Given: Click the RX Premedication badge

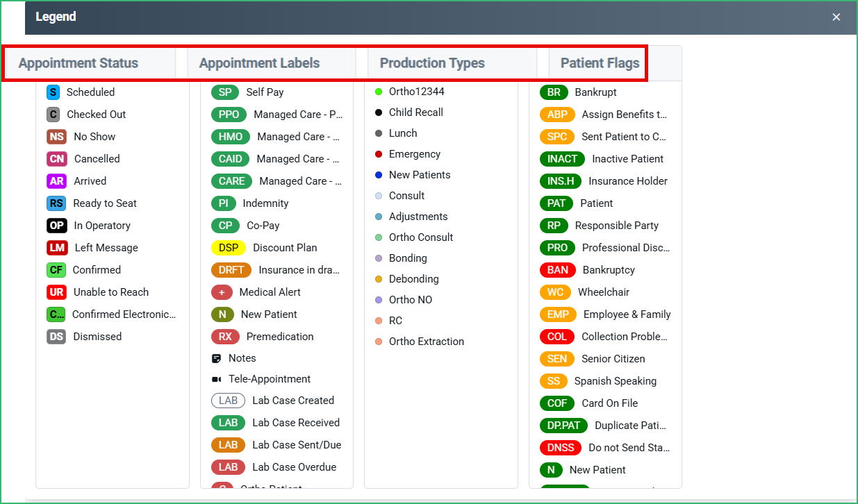Looking at the screenshot, I should [x=225, y=337].
